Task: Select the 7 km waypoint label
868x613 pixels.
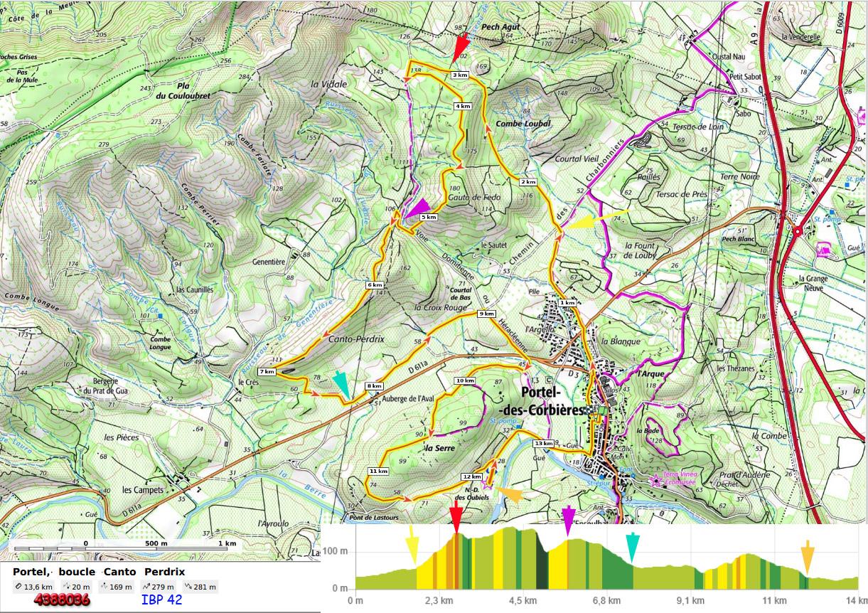Action: click(267, 371)
